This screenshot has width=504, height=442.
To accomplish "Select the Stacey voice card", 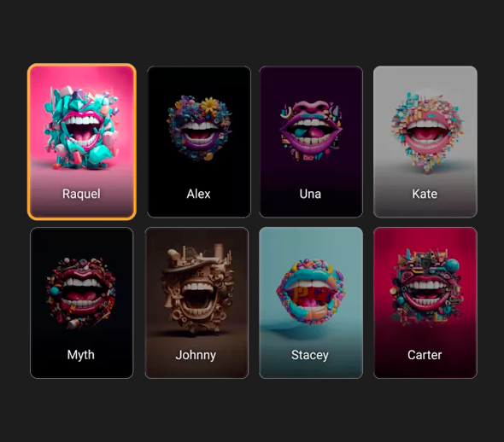I will (x=311, y=303).
